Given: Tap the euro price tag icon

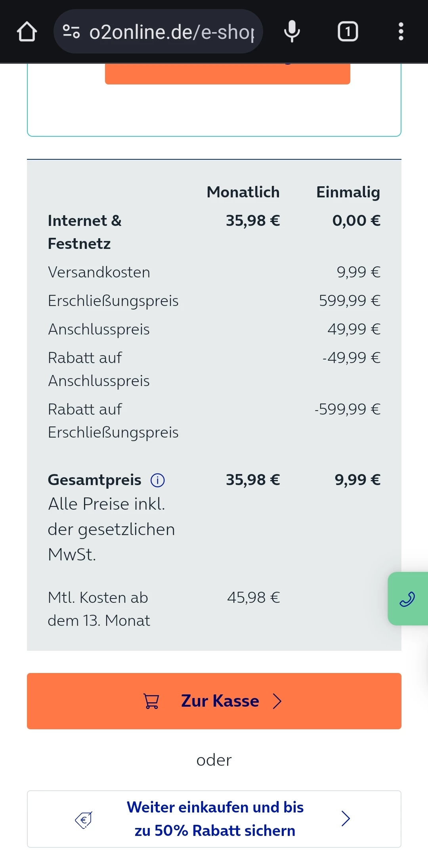Looking at the screenshot, I should pyautogui.click(x=84, y=820).
